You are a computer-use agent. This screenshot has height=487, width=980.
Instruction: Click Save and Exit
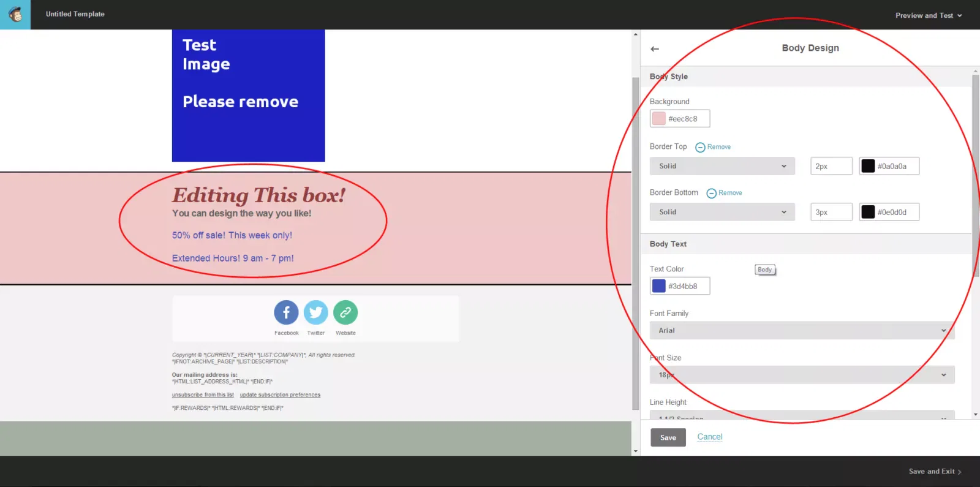(x=934, y=472)
